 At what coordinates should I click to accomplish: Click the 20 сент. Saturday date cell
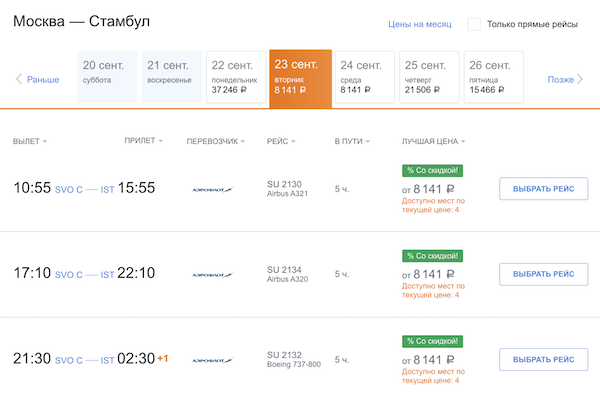107,77
